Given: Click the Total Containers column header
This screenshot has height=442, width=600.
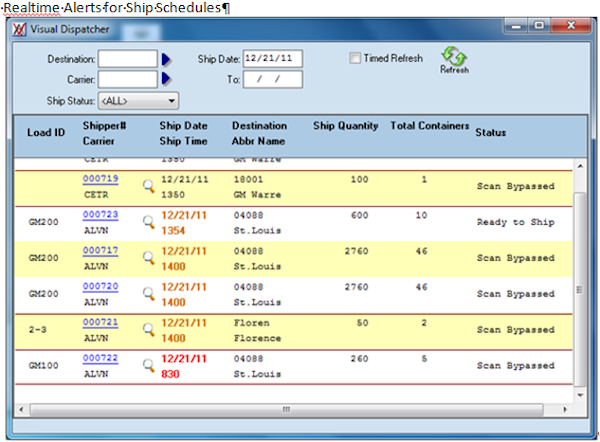Looking at the screenshot, I should point(429,126).
